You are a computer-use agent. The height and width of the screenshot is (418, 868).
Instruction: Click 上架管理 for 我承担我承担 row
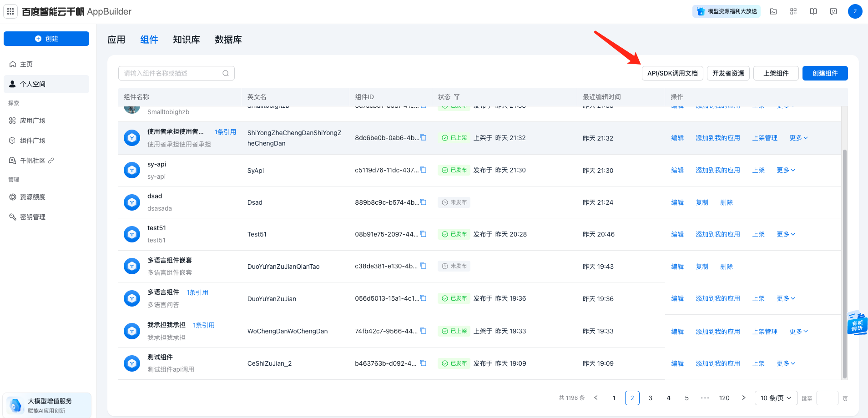765,332
